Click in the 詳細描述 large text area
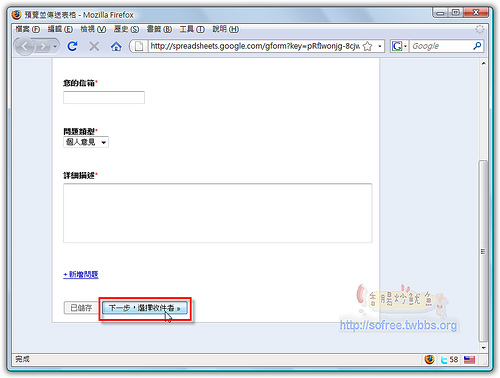The height and width of the screenshot is (378, 500). point(218,213)
